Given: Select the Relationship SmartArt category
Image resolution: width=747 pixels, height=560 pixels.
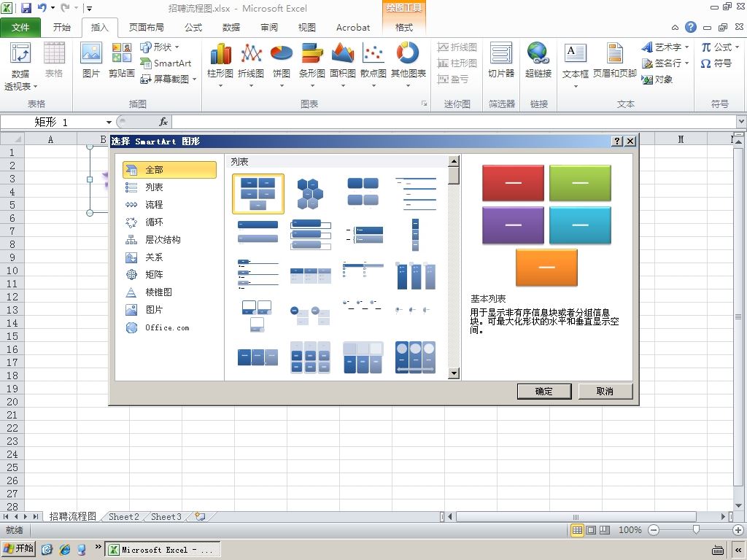Looking at the screenshot, I should click(169, 257).
